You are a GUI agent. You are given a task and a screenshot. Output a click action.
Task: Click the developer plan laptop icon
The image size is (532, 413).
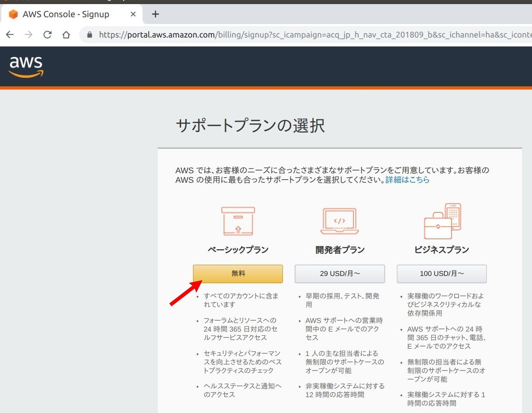(x=339, y=221)
